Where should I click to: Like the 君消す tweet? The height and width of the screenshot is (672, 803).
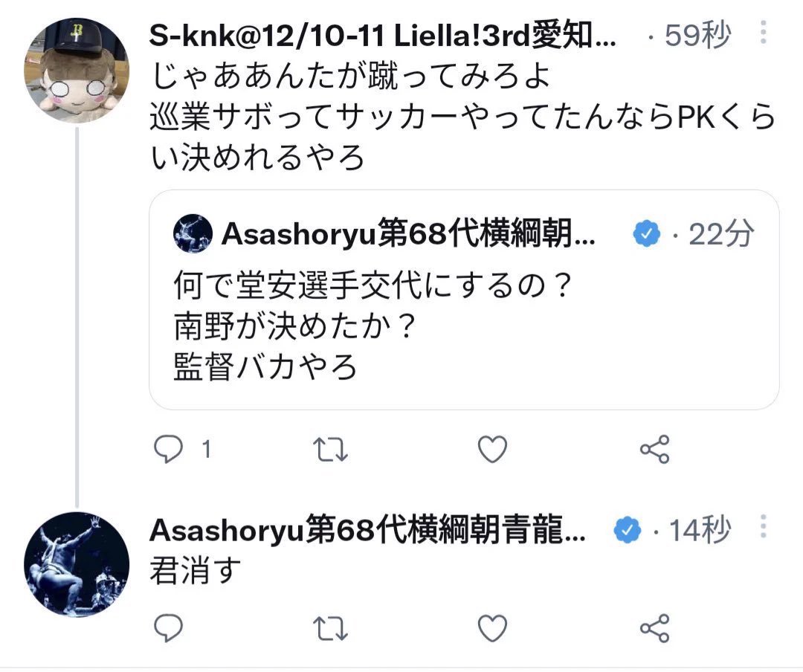pos(492,628)
